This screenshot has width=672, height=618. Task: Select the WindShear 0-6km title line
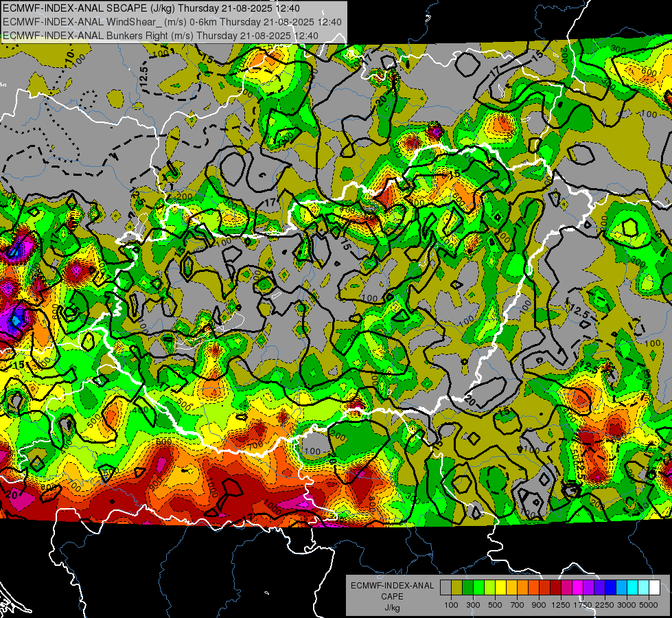tap(172, 22)
